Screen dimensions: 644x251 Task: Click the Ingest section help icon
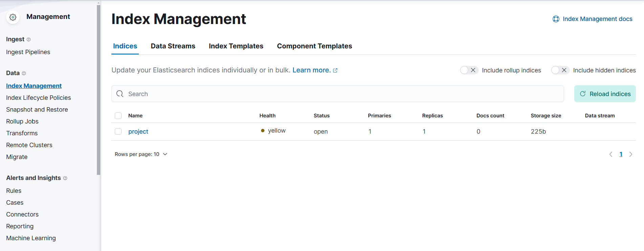tap(29, 40)
